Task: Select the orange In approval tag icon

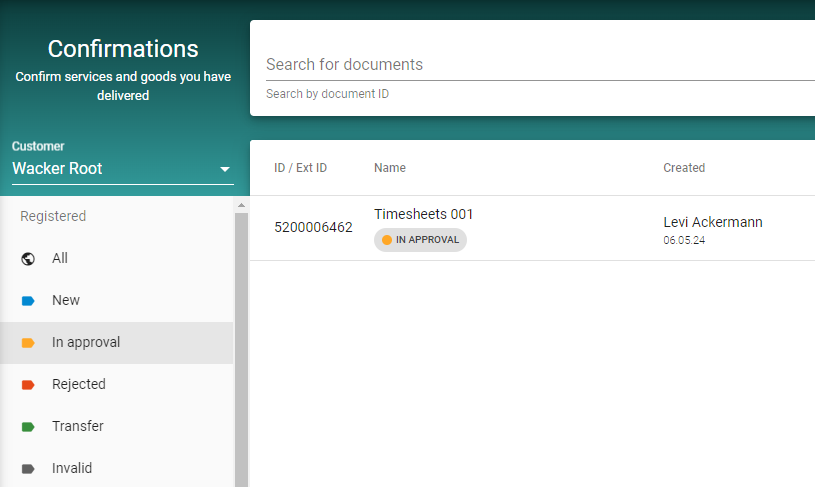Action: pyautogui.click(x=28, y=342)
